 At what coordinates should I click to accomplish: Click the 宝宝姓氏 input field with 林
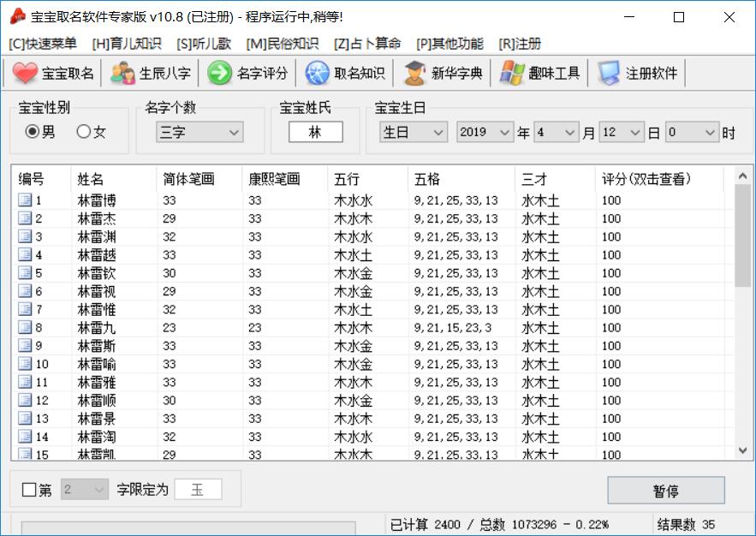(x=316, y=132)
